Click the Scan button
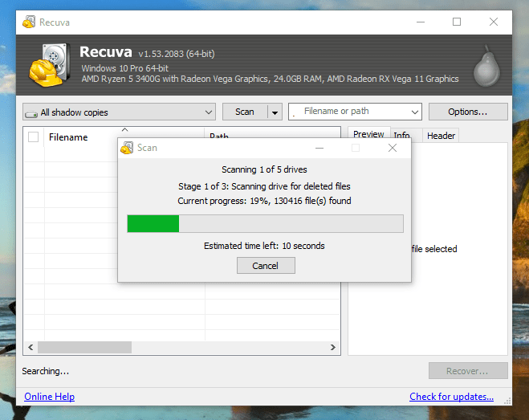Viewport: 529px width, 420px height. 245,112
